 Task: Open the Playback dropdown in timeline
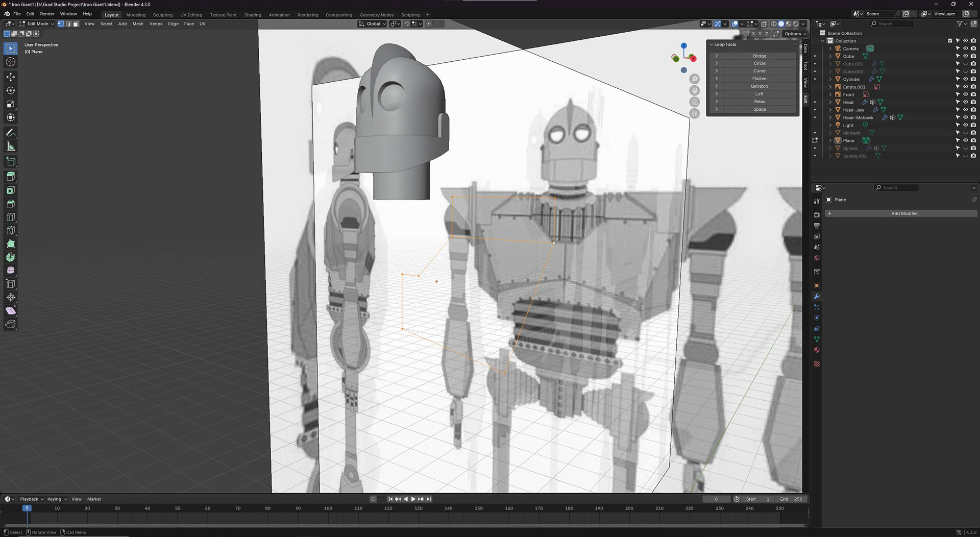click(x=32, y=499)
